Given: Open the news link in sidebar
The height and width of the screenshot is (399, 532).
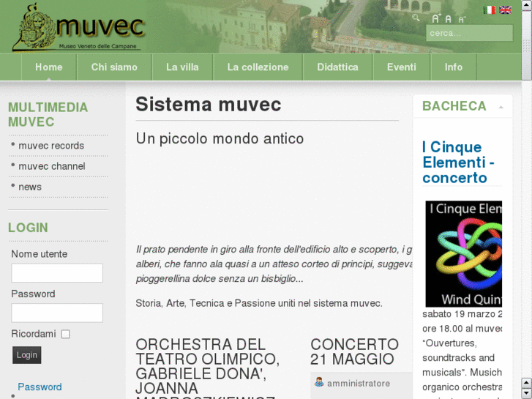Looking at the screenshot, I should tap(30, 187).
